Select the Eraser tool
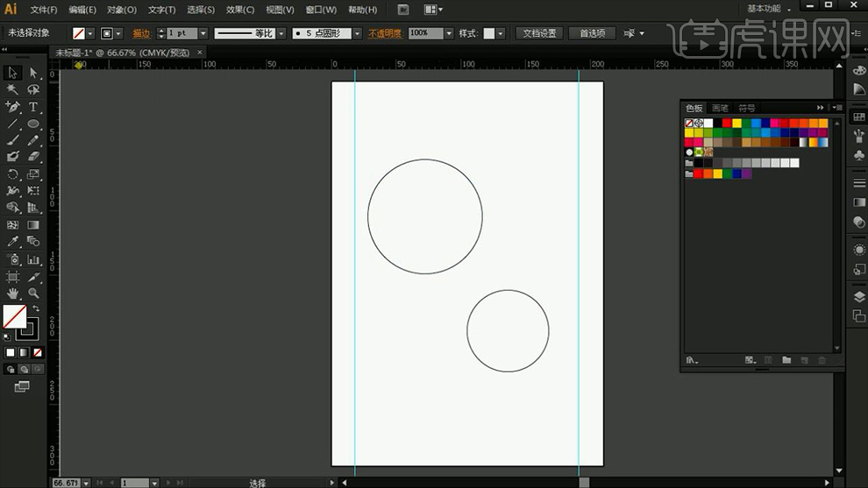 click(x=33, y=157)
